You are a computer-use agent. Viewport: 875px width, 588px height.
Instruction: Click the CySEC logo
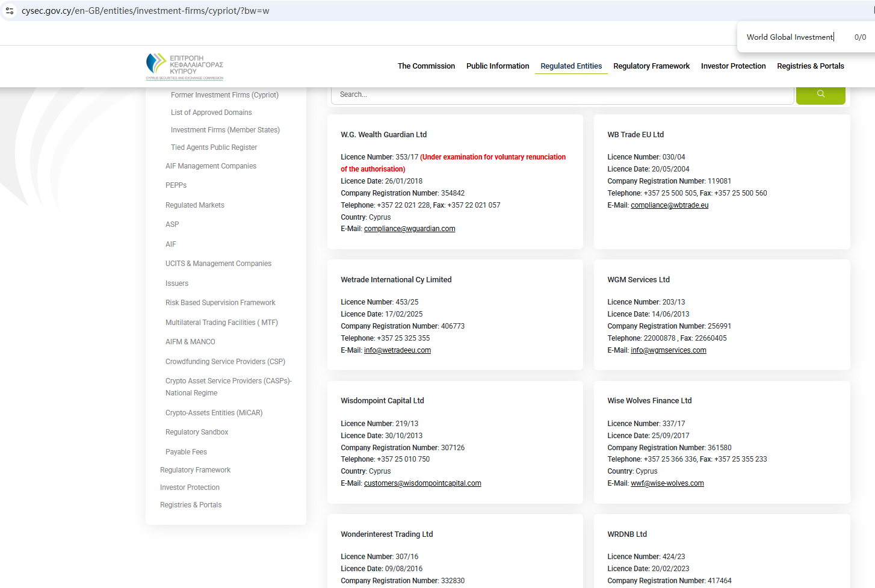(x=185, y=66)
